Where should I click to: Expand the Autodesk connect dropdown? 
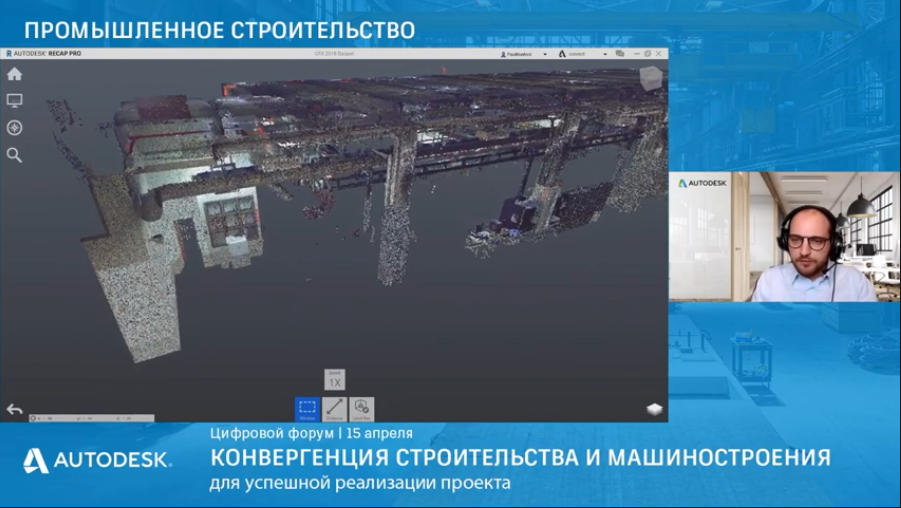click(604, 54)
